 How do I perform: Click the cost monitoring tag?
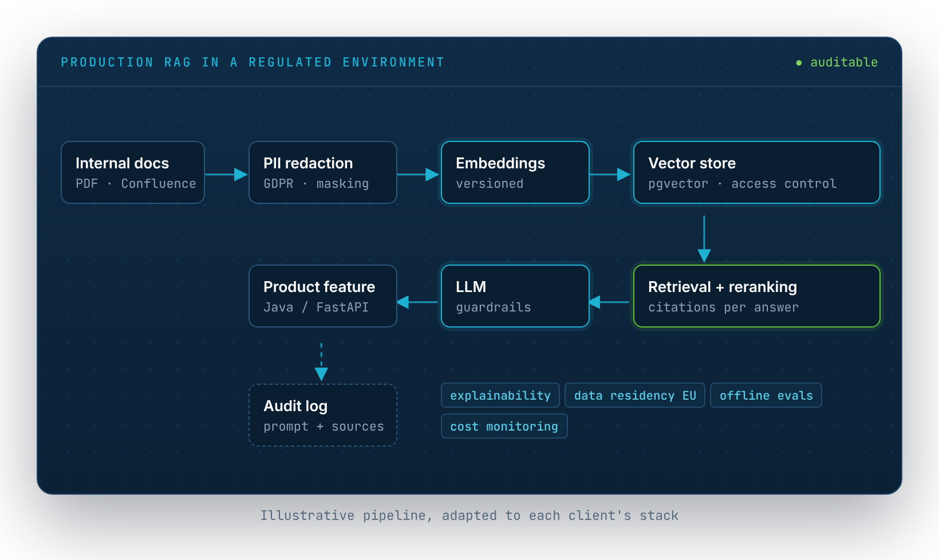[x=504, y=426]
